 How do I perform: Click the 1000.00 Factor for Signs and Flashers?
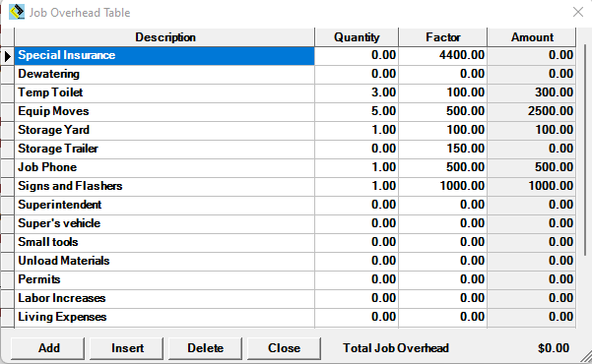(x=443, y=186)
